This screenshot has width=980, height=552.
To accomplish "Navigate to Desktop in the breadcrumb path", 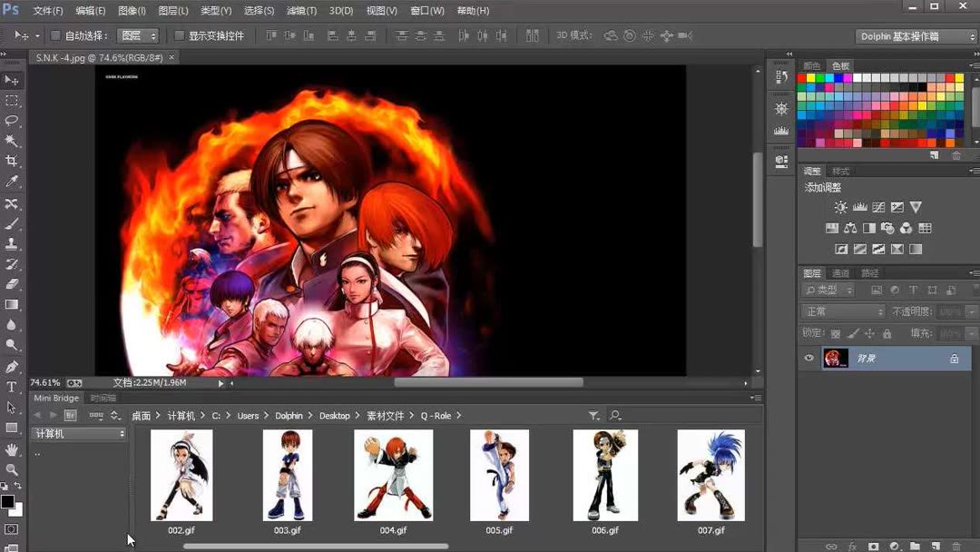I will pos(334,415).
